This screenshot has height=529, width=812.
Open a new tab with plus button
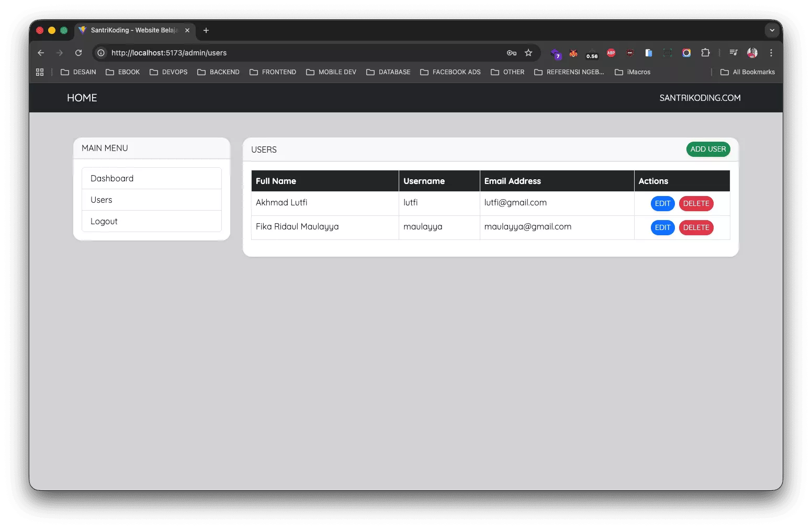pos(206,30)
